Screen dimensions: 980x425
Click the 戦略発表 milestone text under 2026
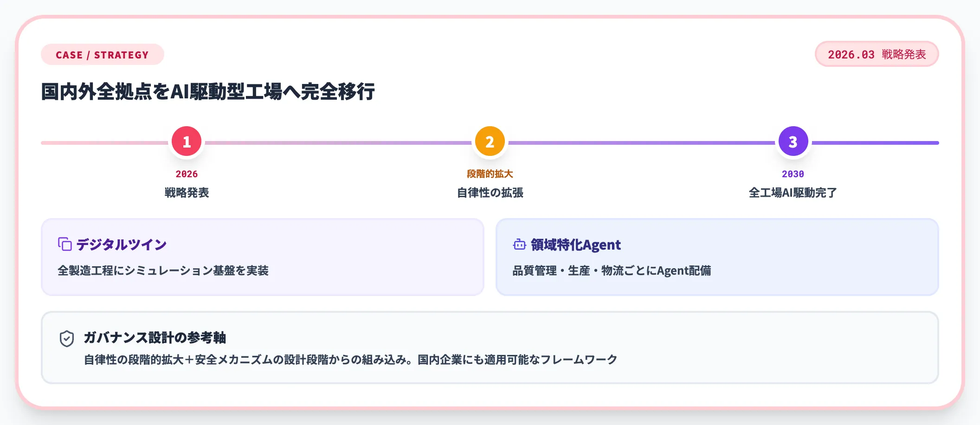pyautogui.click(x=187, y=193)
